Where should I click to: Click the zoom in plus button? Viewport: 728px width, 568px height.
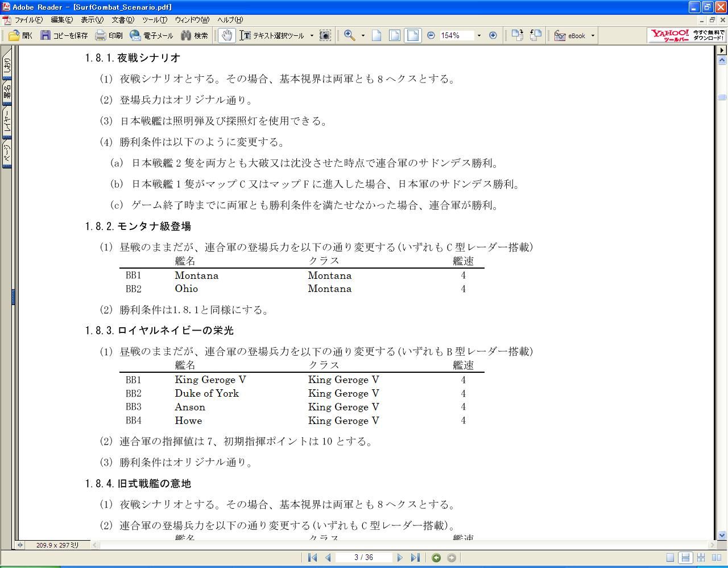493,35
